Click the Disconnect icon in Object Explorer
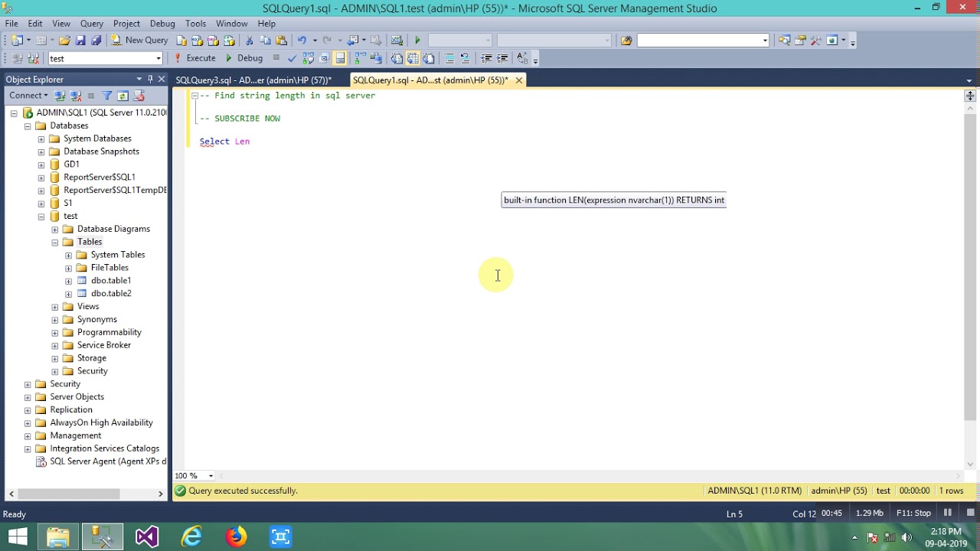980x551 pixels. [x=76, y=96]
